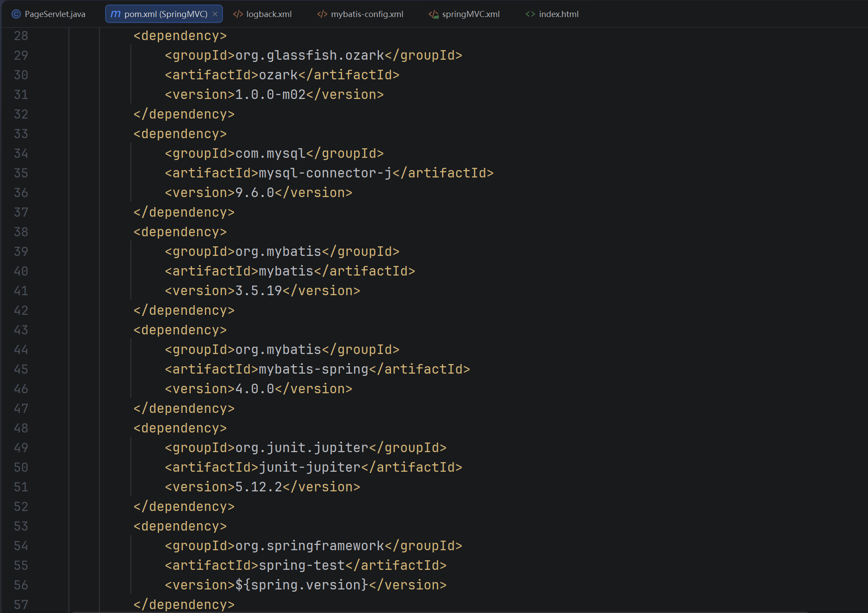Screen dimensions: 868x613
Task: Place cursor on artifactId ozark line
Action: pyautogui.click(x=282, y=75)
